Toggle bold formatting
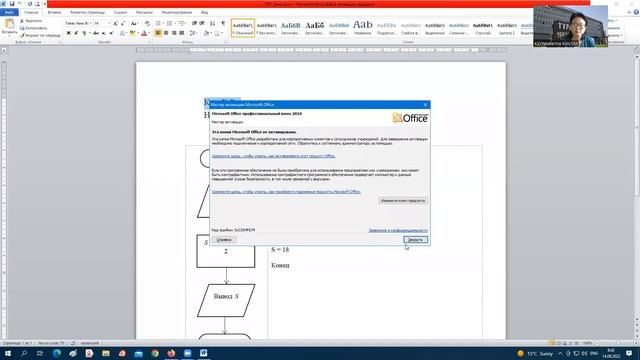 tap(69, 33)
